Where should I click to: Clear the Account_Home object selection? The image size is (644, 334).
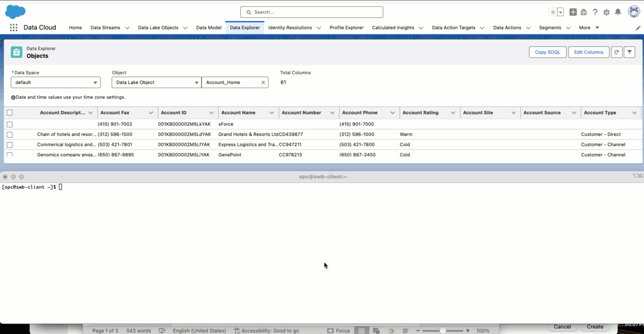coord(263,83)
